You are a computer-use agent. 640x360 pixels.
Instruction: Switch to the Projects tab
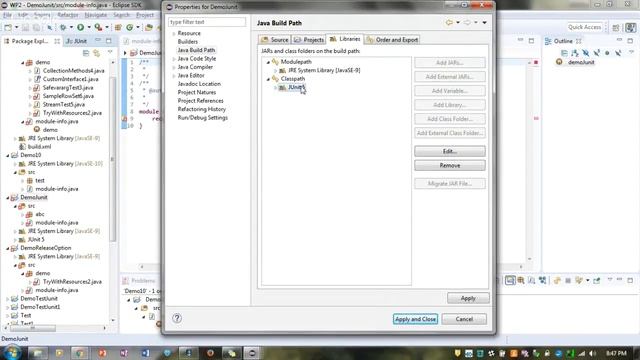point(309,40)
